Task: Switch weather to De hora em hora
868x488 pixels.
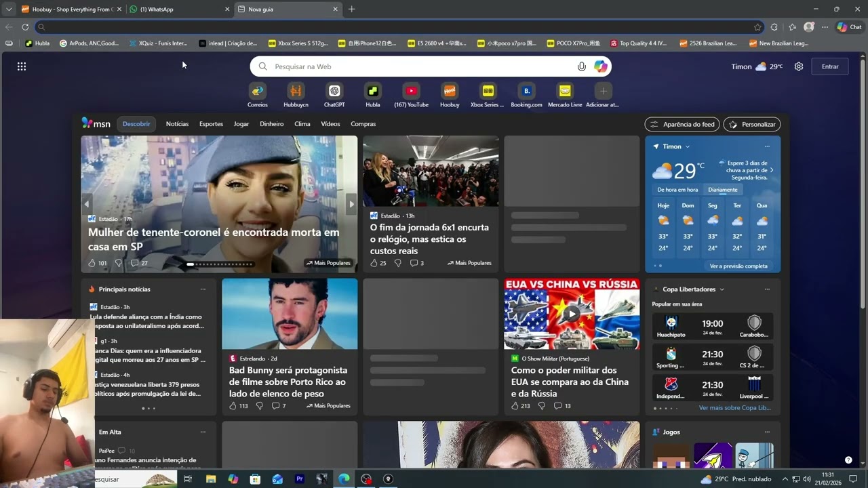Action: tap(677, 190)
